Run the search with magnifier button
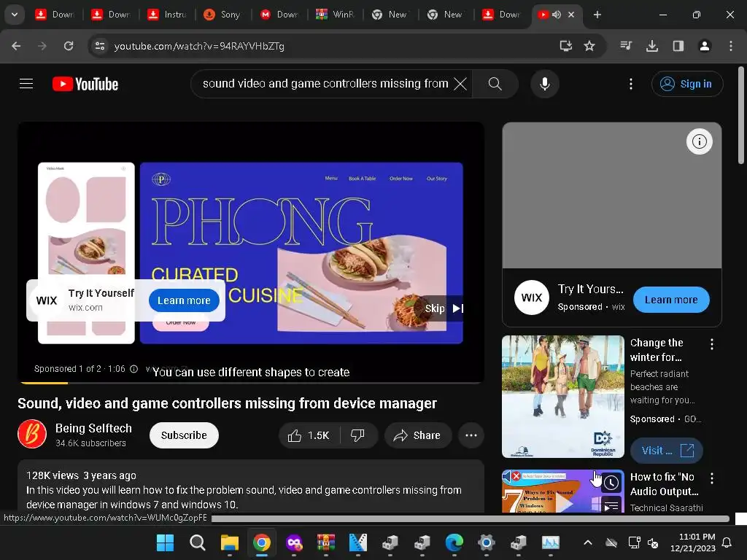The height and width of the screenshot is (560, 747). (495, 84)
